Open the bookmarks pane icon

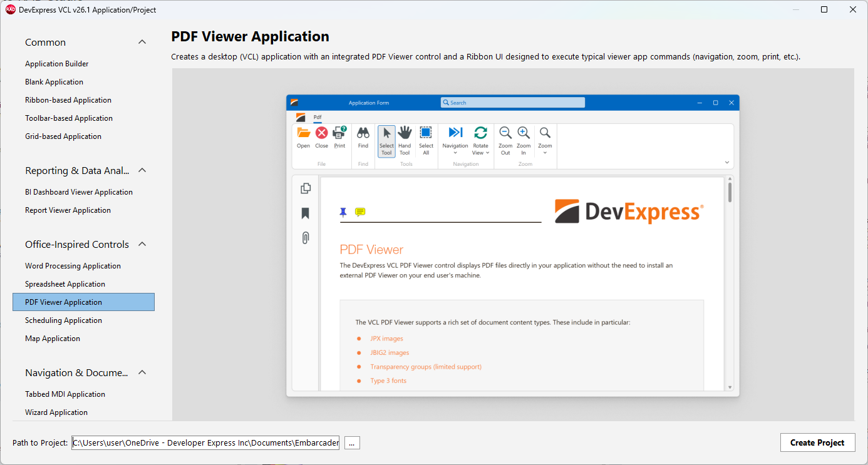pyautogui.click(x=306, y=213)
